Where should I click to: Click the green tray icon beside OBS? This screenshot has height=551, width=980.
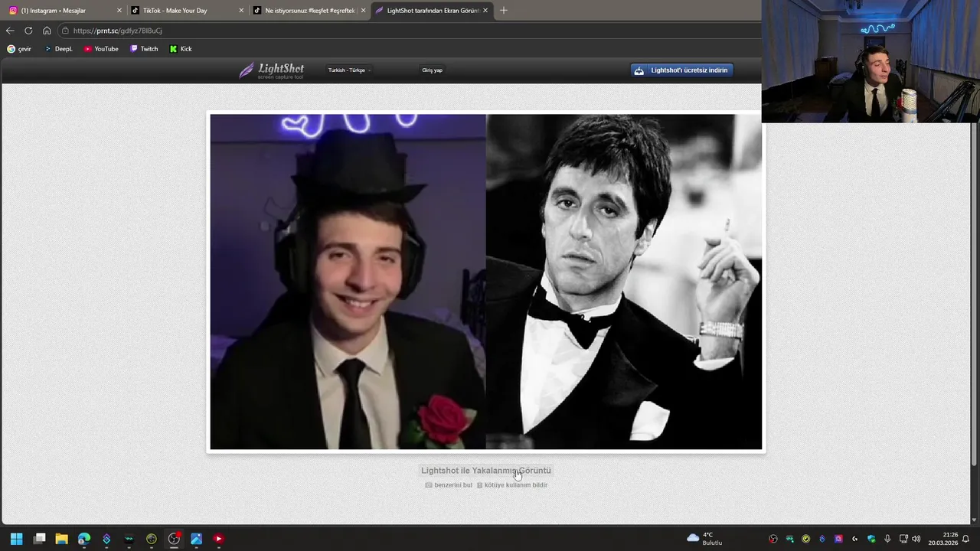pos(789,539)
